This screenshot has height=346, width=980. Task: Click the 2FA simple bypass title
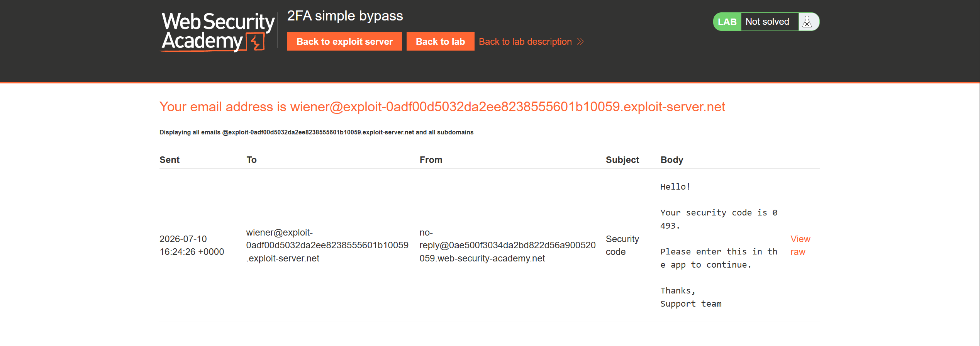pos(345,16)
